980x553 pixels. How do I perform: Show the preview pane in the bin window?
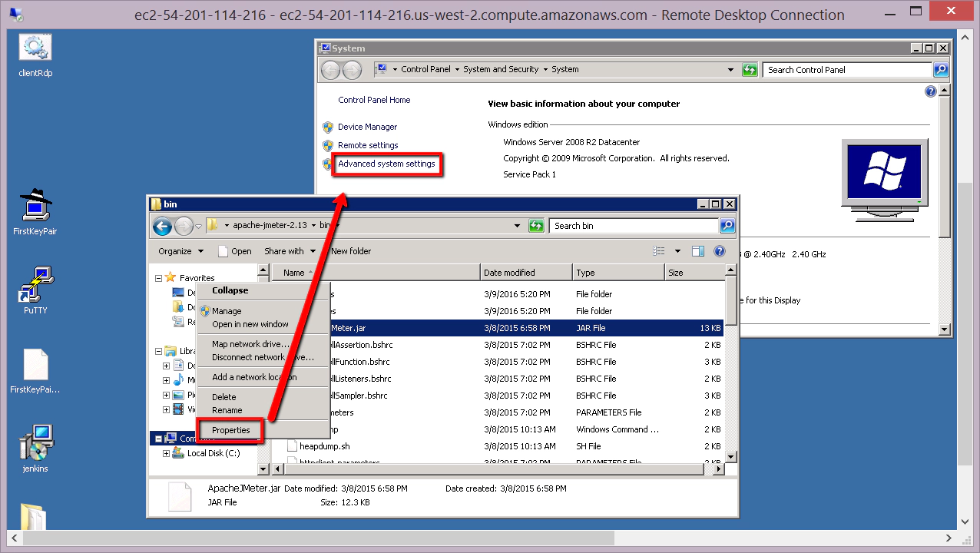[698, 251]
